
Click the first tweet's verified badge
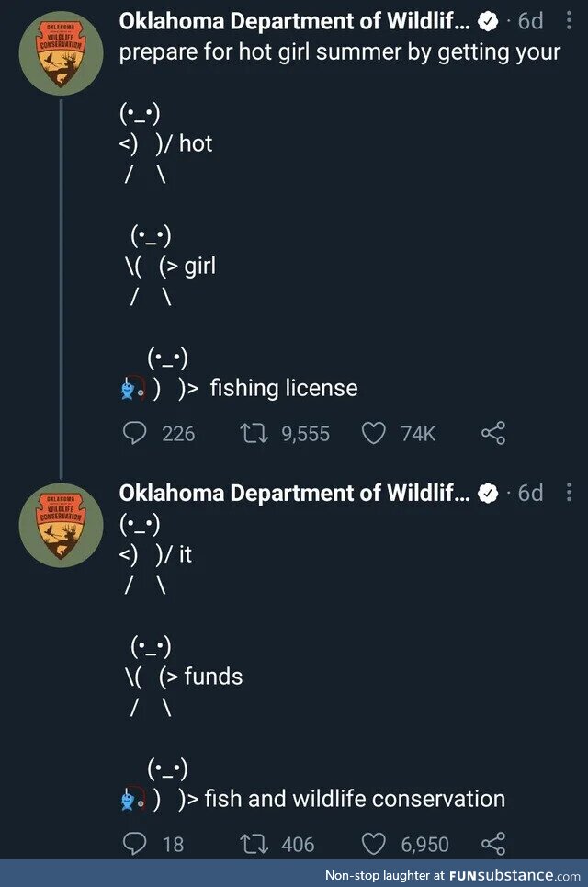coord(488,23)
